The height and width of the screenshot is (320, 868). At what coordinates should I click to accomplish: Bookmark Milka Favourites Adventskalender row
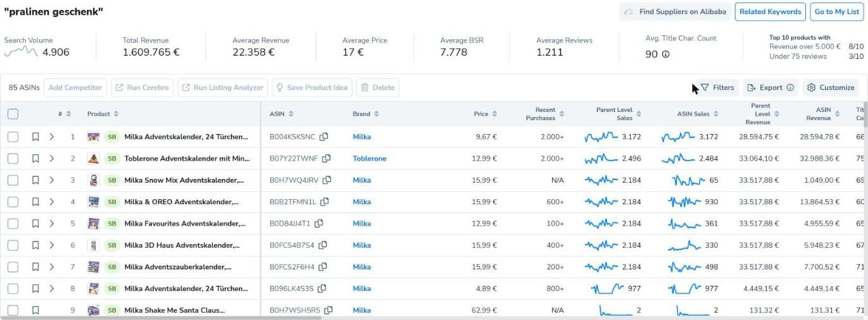[35, 223]
